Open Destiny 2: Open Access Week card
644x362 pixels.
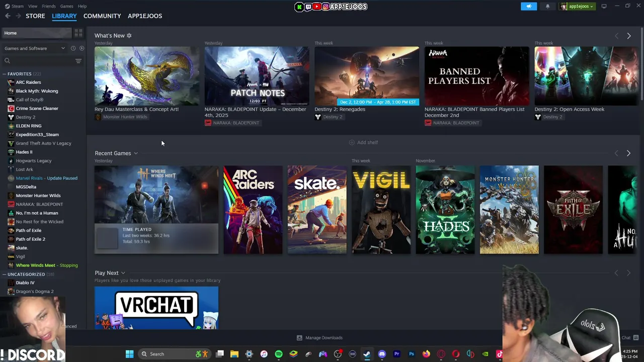(x=587, y=76)
